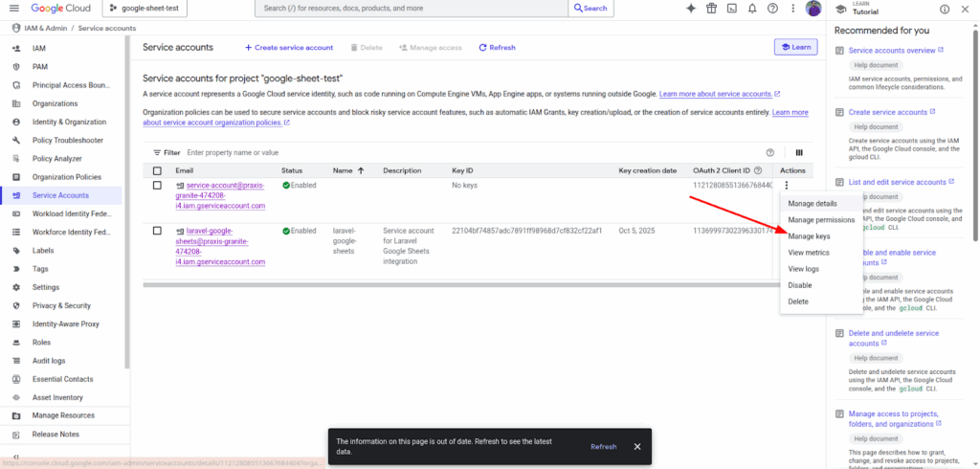Click the free trial gift icon
Viewport: 980px width, 469px height.
[711, 9]
